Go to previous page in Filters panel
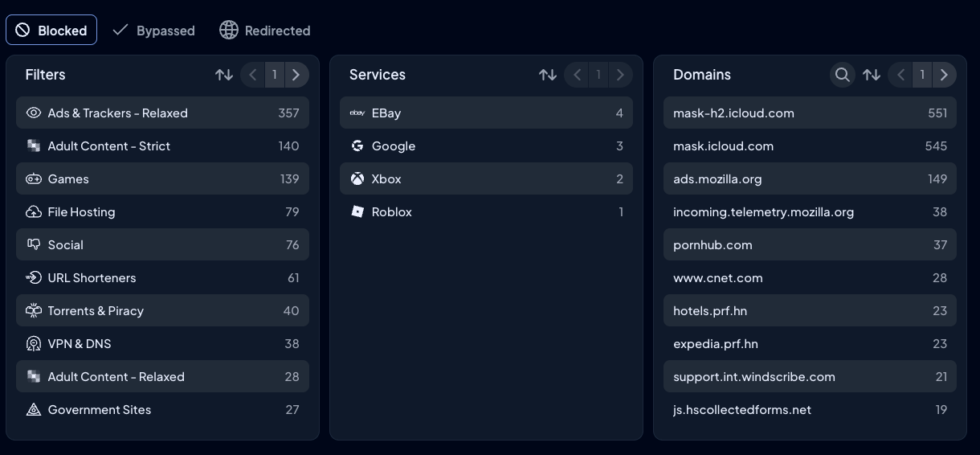Image resolution: width=980 pixels, height=455 pixels. click(x=253, y=75)
